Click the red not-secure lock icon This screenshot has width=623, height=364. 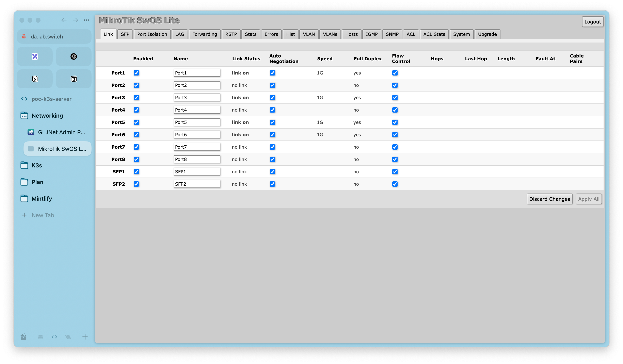pos(24,37)
